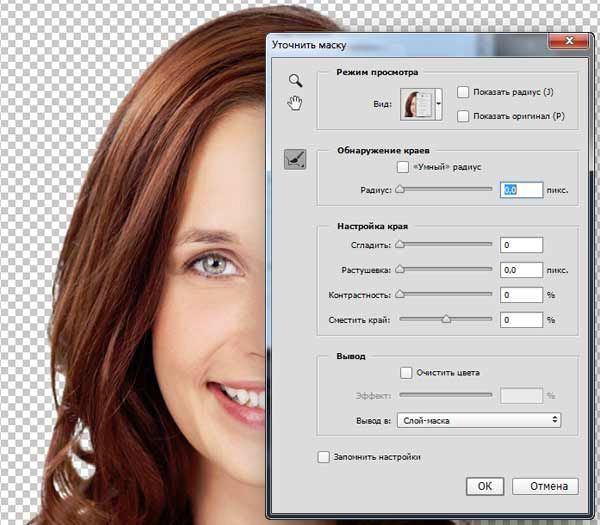Select the Zoom magnifier tool
600x525 pixels.
tap(295, 80)
